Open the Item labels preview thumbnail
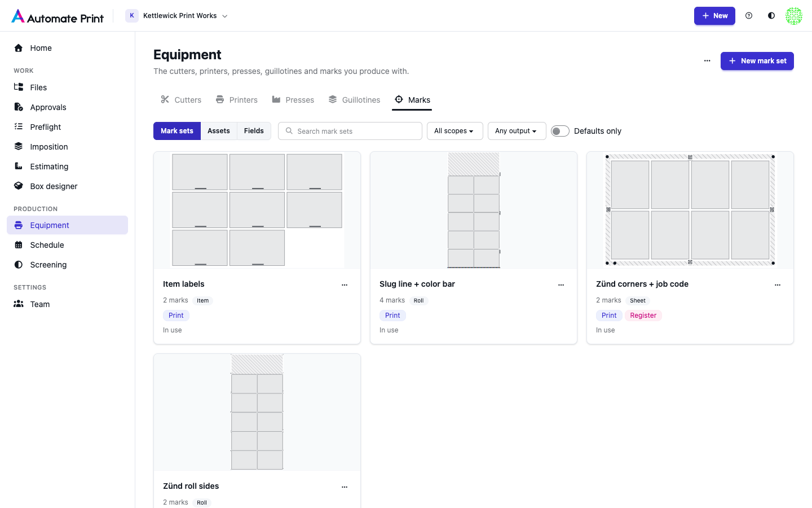Screen dimensions: 812x508 [257, 210]
